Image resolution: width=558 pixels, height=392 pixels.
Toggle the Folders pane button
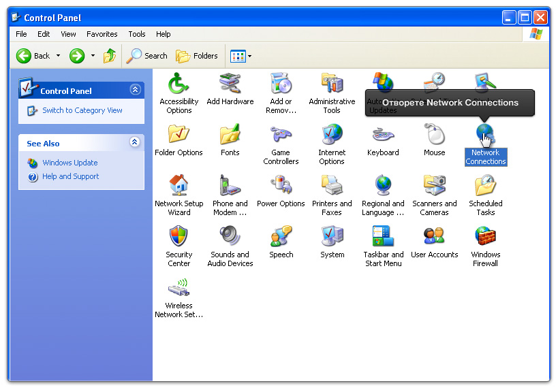click(x=197, y=56)
